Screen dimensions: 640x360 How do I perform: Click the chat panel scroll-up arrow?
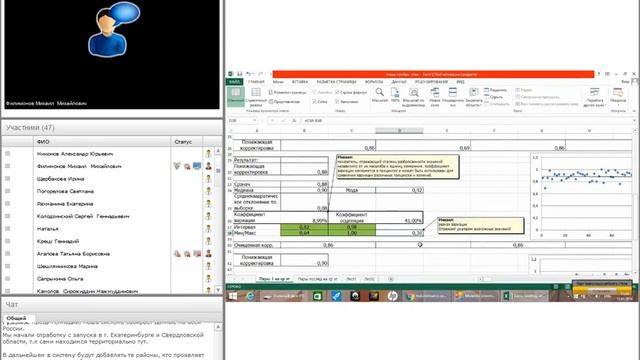click(218, 327)
